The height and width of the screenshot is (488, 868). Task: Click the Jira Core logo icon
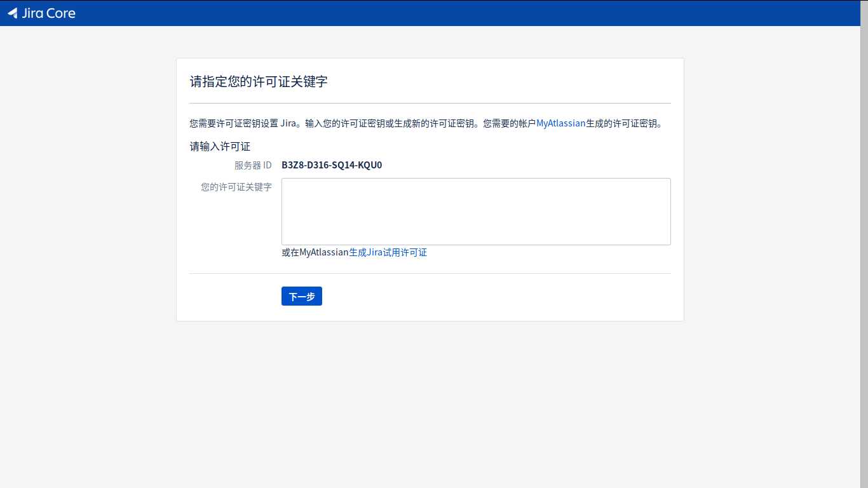[x=13, y=13]
